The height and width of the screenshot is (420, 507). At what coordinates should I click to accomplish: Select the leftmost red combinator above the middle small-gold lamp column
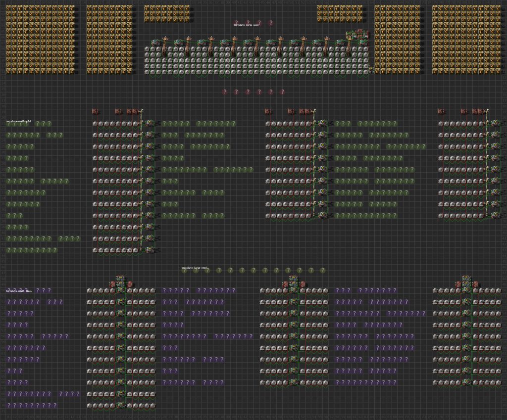[x=268, y=112]
